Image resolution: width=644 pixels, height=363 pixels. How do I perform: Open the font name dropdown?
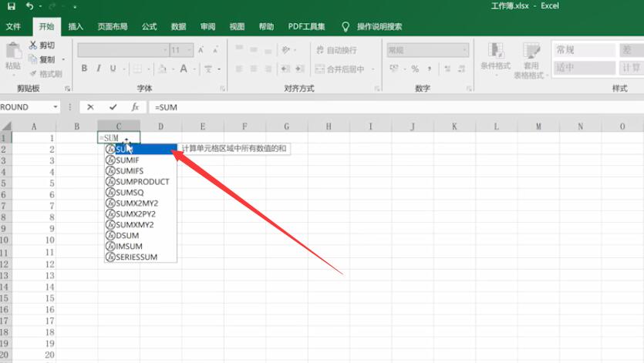click(x=165, y=50)
